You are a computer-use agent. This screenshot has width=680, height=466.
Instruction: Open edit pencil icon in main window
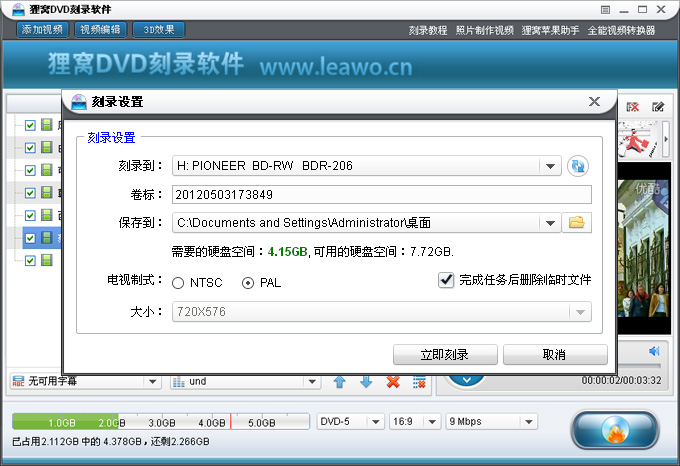click(x=658, y=107)
